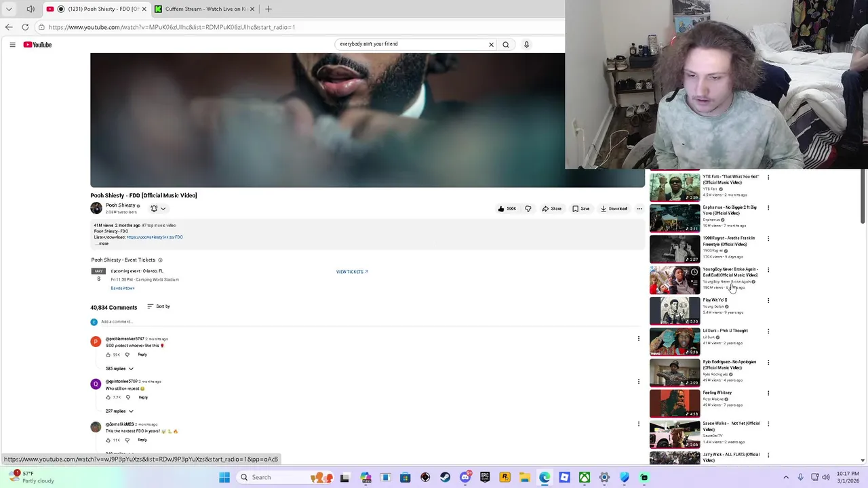Open subscription notification bell dropdown
The height and width of the screenshot is (488, 868).
(x=157, y=209)
